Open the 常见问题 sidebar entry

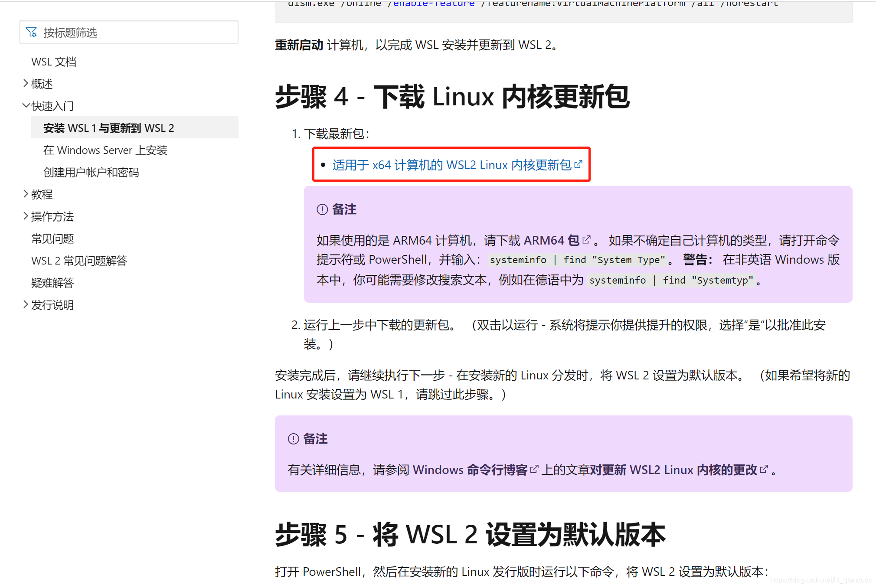(52, 238)
